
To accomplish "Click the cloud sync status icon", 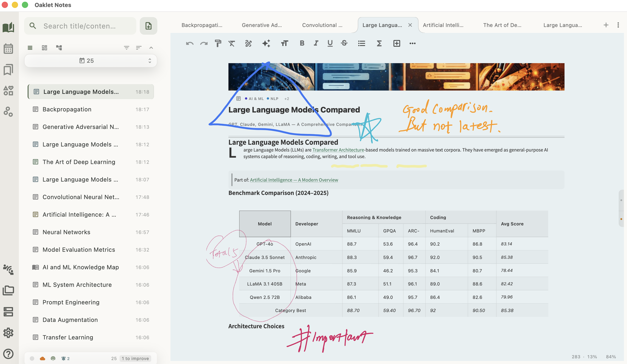I will pos(42,359).
